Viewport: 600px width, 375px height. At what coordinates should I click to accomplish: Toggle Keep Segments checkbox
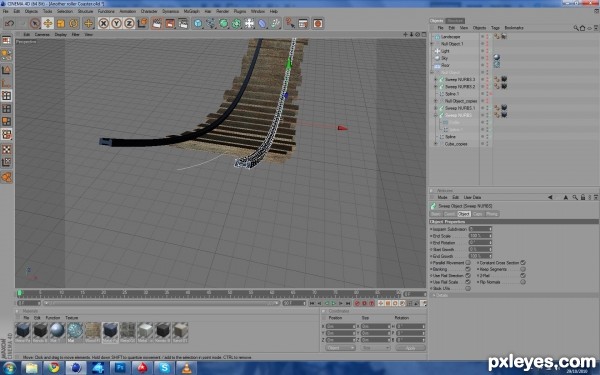(x=523, y=269)
